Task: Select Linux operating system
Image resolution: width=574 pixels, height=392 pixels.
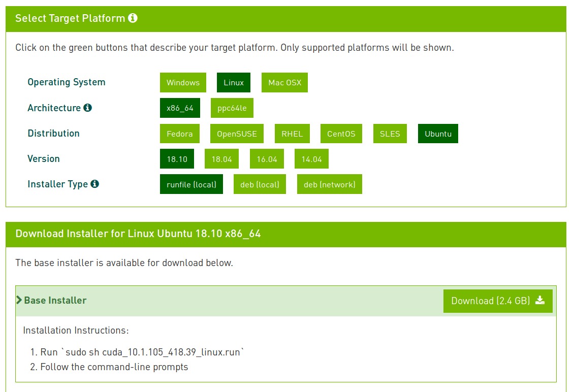Action: [234, 83]
